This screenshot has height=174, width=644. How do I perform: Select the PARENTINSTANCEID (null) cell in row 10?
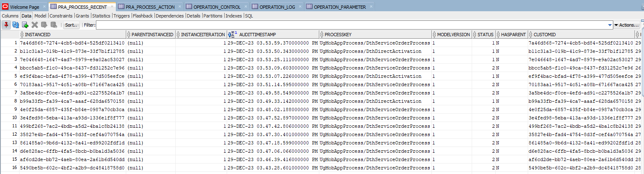pos(150,118)
